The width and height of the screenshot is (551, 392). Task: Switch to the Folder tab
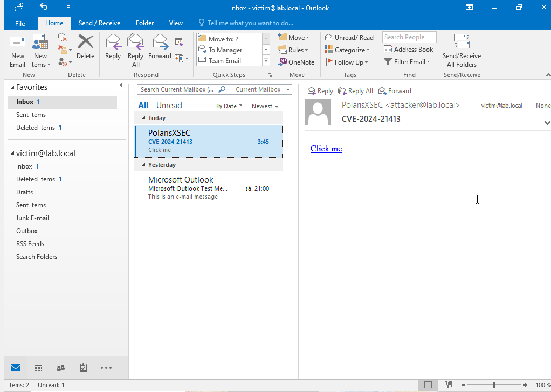145,23
